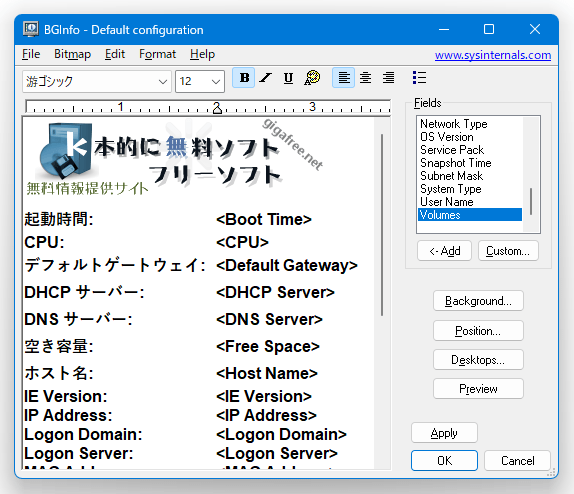Click the <IE Version> field text

264,396
